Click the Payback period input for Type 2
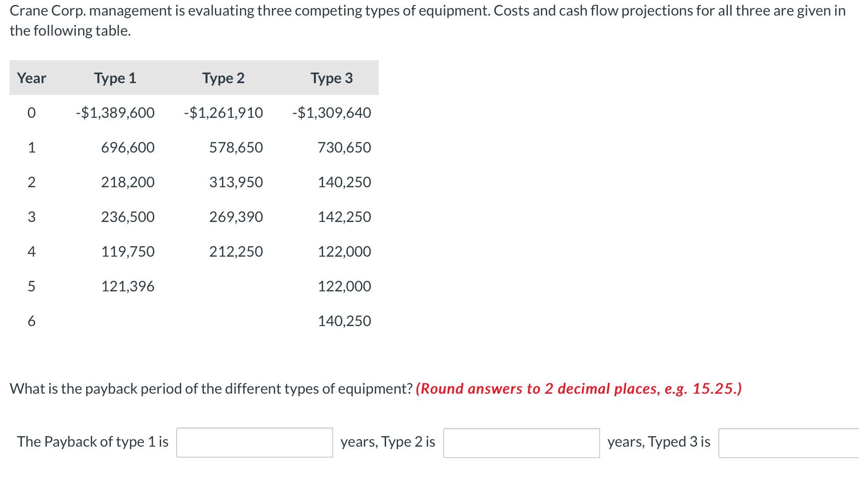868x485 pixels. click(x=522, y=443)
